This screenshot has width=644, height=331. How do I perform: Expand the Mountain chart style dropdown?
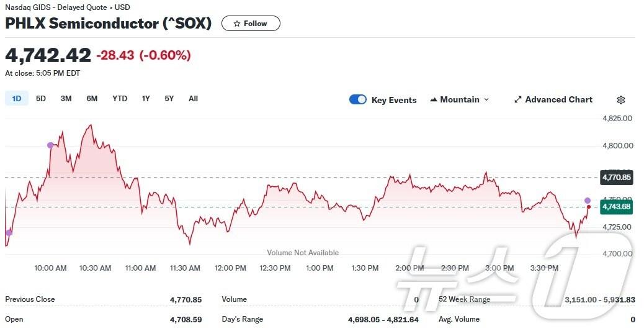click(x=486, y=100)
